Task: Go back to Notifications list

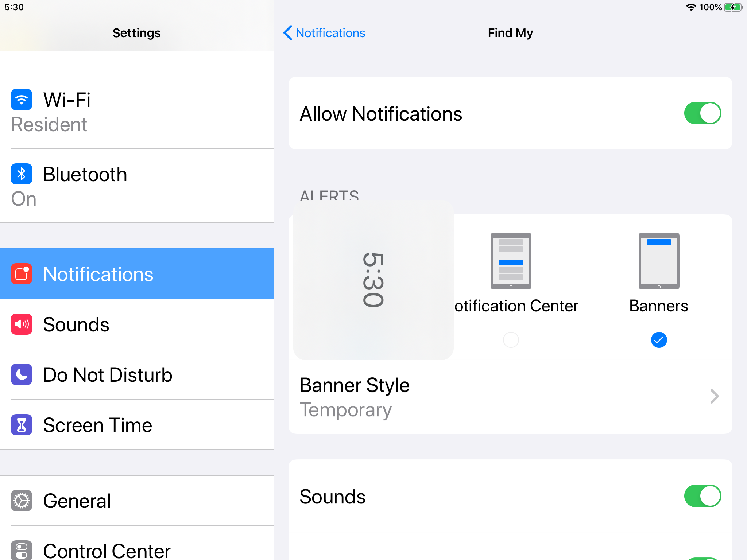Action: click(324, 33)
